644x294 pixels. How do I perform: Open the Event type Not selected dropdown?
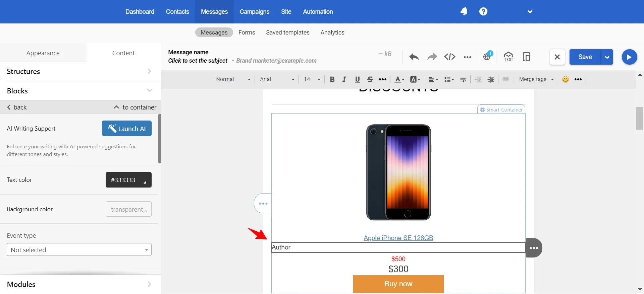[79, 250]
